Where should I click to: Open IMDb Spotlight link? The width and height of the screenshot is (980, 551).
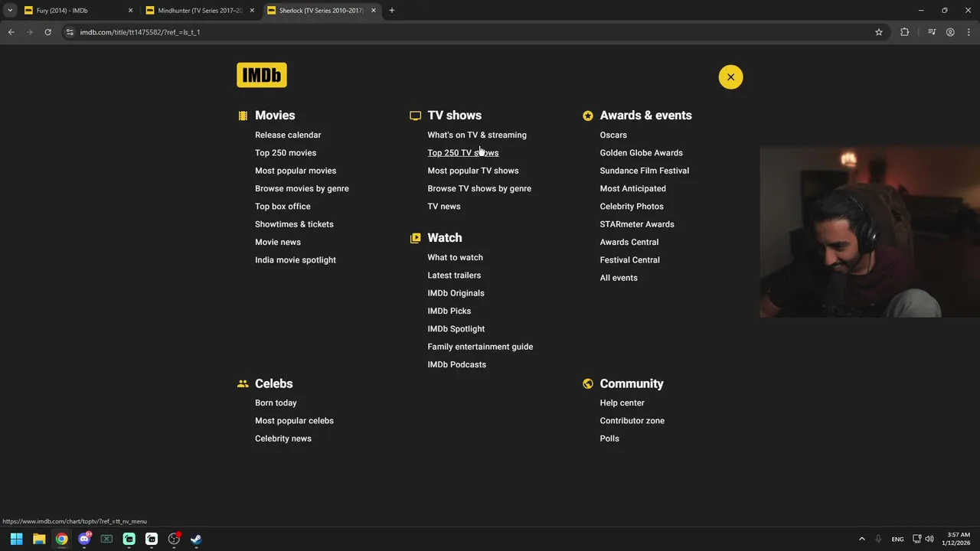tap(456, 328)
